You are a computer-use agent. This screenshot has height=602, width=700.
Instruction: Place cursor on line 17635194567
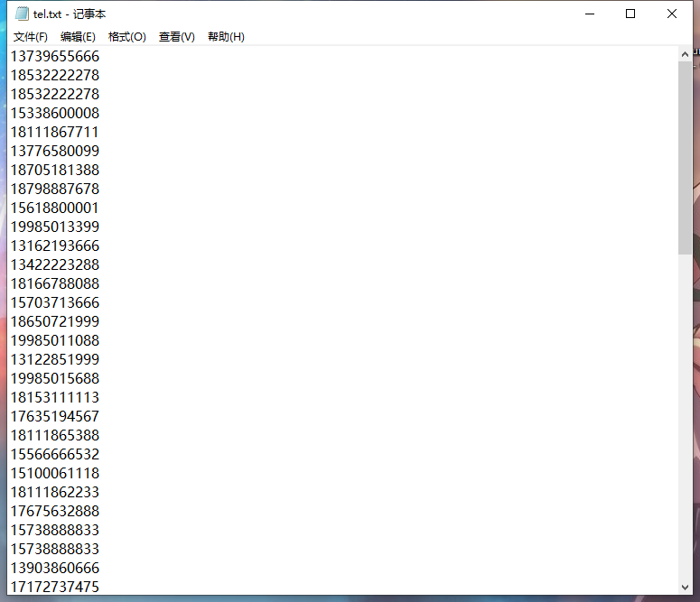click(x=55, y=417)
